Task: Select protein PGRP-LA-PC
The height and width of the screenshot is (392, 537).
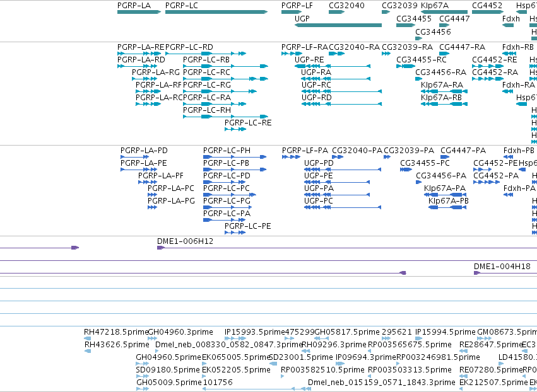Action: pyautogui.click(x=171, y=188)
